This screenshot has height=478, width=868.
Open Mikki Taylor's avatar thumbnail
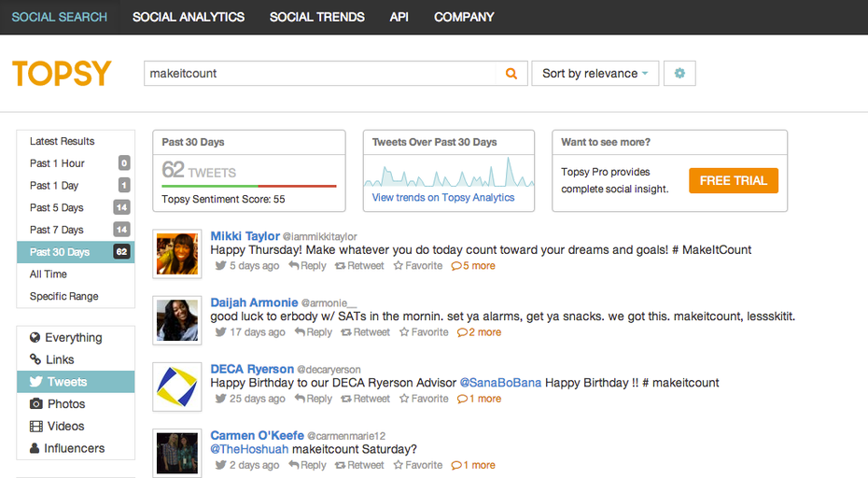(177, 254)
